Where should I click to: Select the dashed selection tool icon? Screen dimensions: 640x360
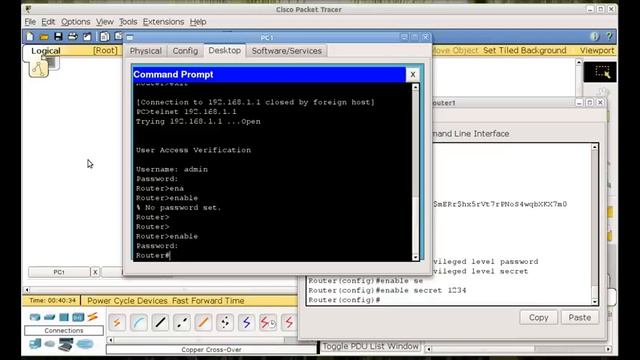tap(602, 72)
